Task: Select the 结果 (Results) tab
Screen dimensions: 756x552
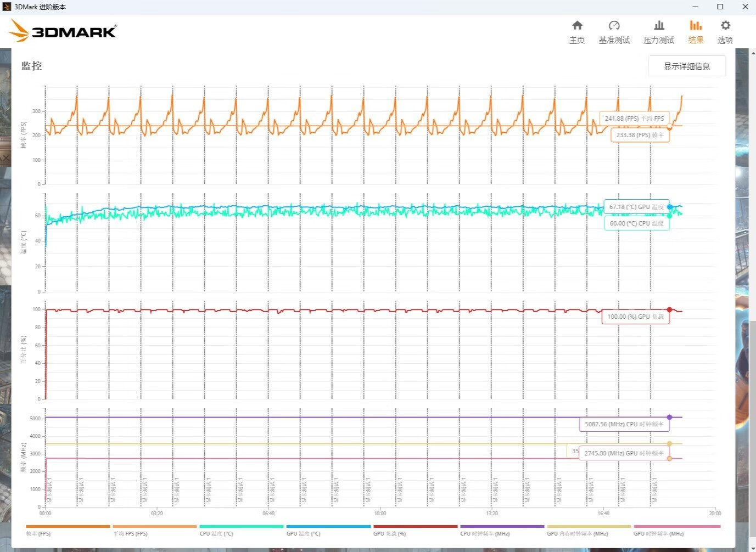Action: 696,32
